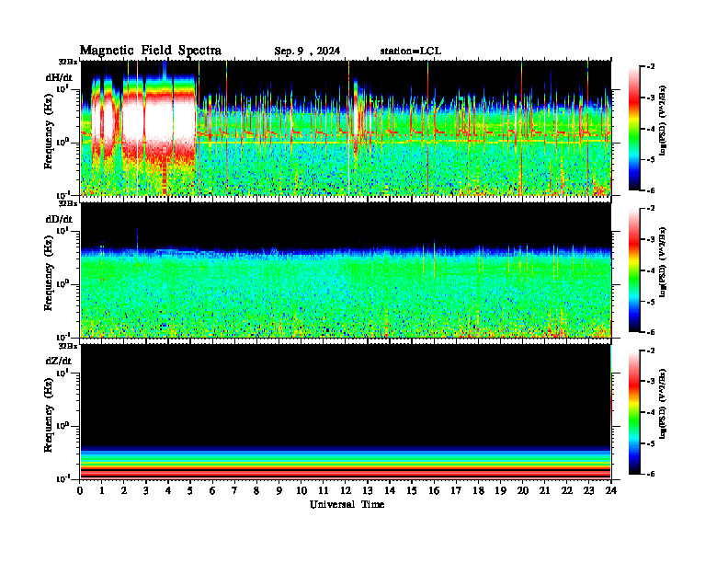Image resolution: width=728 pixels, height=563 pixels.
Task: Click the dD/dt panel color bar
Action: (634, 270)
